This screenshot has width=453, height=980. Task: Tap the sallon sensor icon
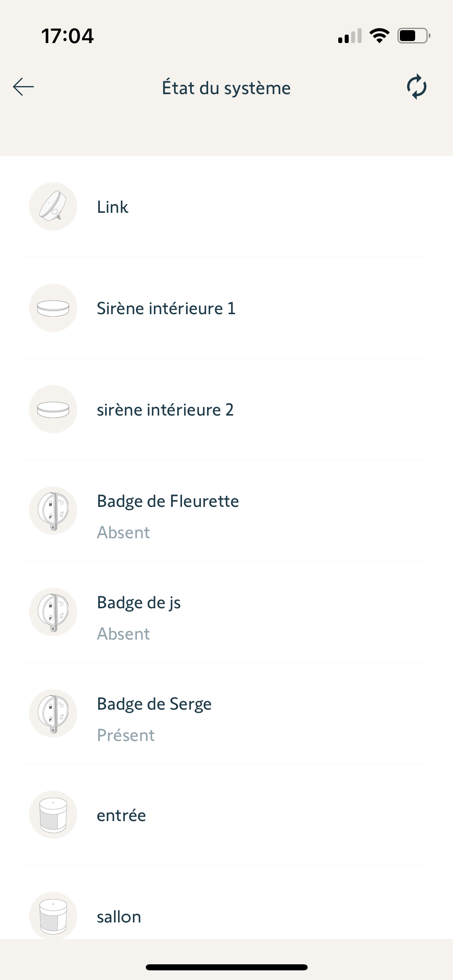click(x=53, y=915)
